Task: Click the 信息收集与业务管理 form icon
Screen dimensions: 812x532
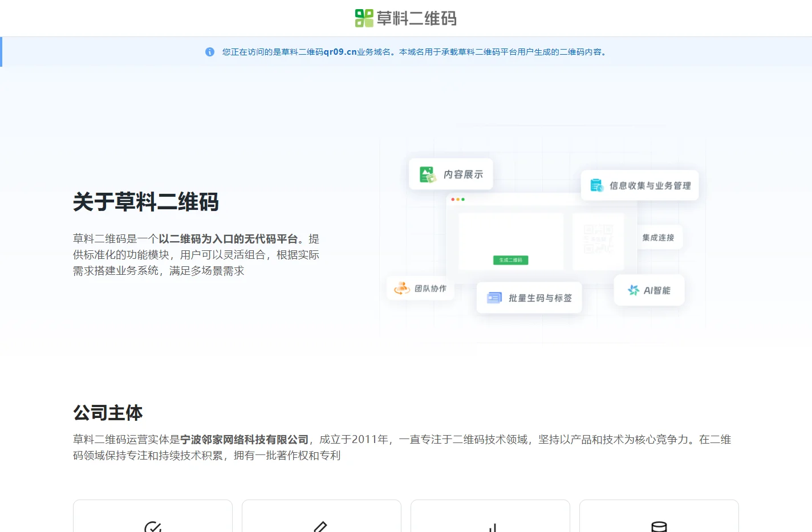Action: (x=597, y=185)
